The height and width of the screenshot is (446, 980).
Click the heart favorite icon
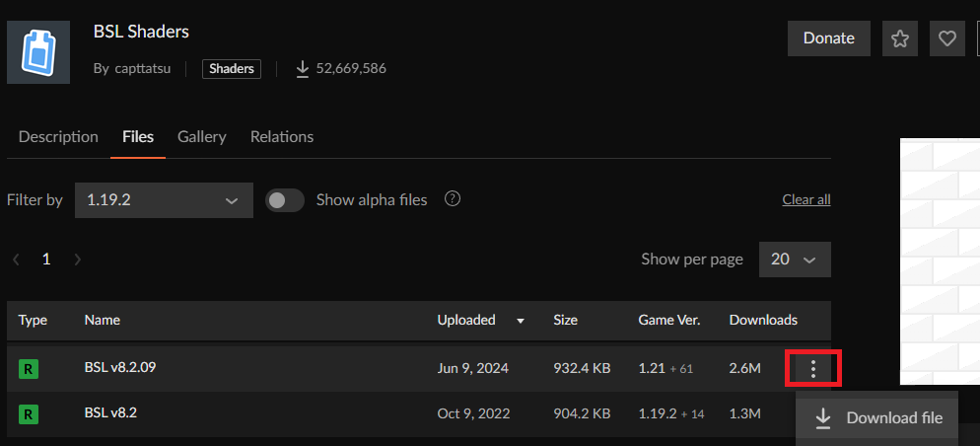[946, 38]
